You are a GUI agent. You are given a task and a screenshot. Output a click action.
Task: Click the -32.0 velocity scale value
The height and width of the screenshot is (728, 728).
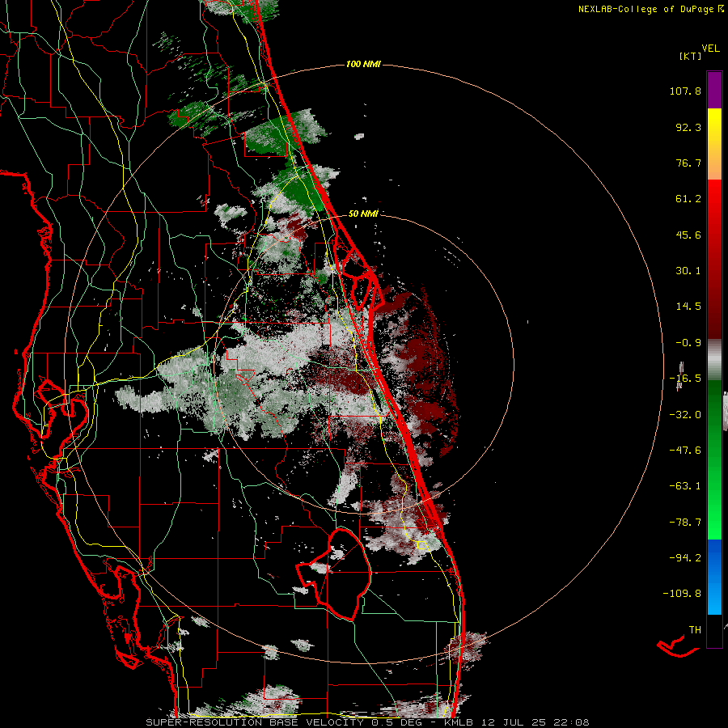click(x=685, y=415)
